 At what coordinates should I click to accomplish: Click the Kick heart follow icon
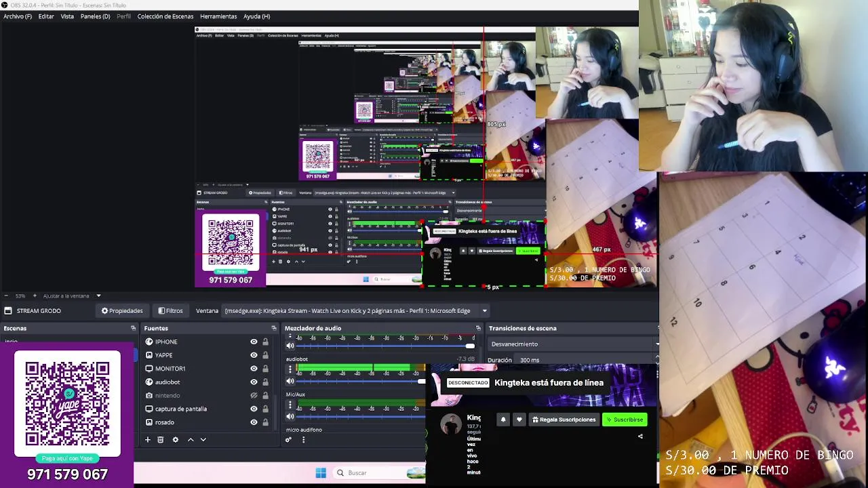click(519, 420)
